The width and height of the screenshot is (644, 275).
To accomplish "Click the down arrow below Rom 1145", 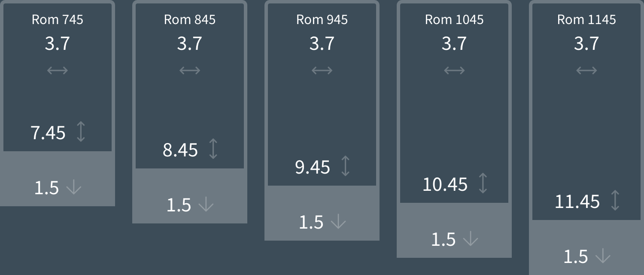I will pos(603,256).
